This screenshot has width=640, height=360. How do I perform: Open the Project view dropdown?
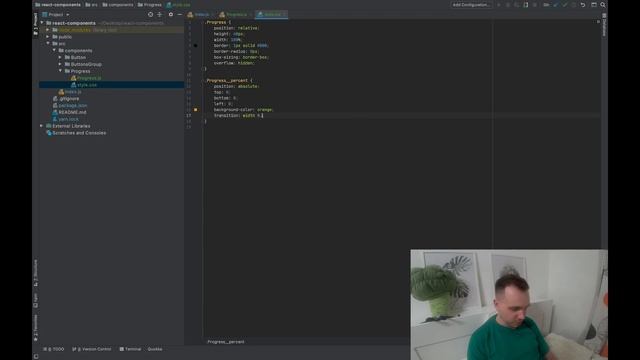pos(56,15)
